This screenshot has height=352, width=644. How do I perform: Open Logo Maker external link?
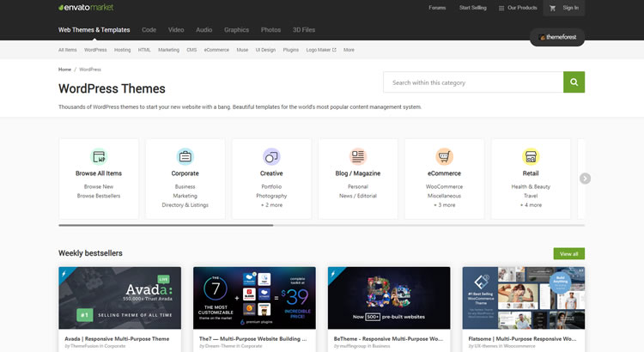tap(321, 50)
